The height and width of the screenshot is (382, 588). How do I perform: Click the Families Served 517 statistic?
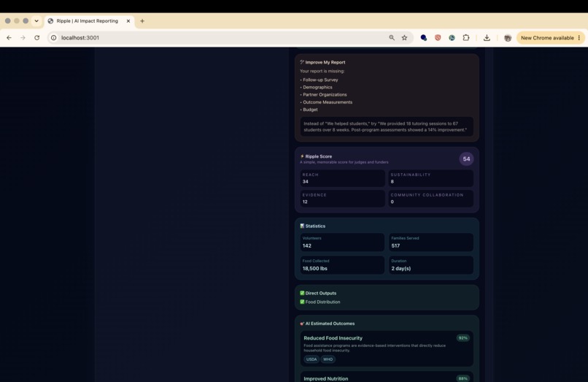(x=430, y=242)
